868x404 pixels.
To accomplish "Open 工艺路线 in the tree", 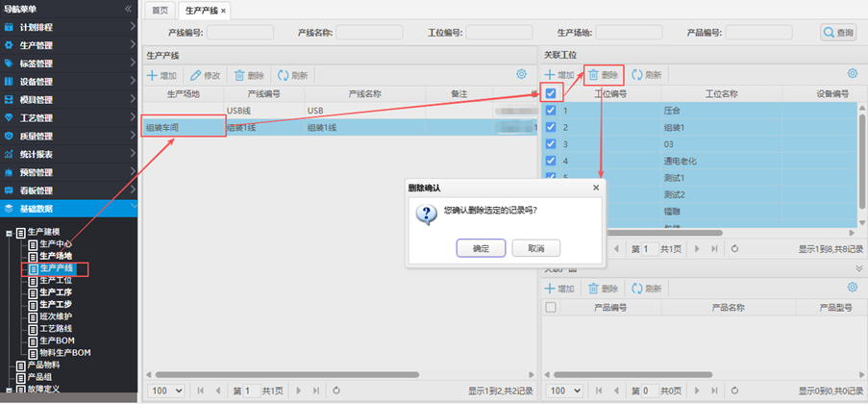I will (x=56, y=328).
